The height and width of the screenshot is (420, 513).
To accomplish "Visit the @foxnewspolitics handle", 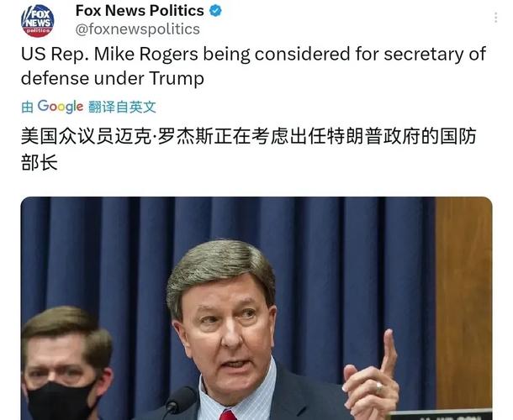I will click(x=137, y=29).
